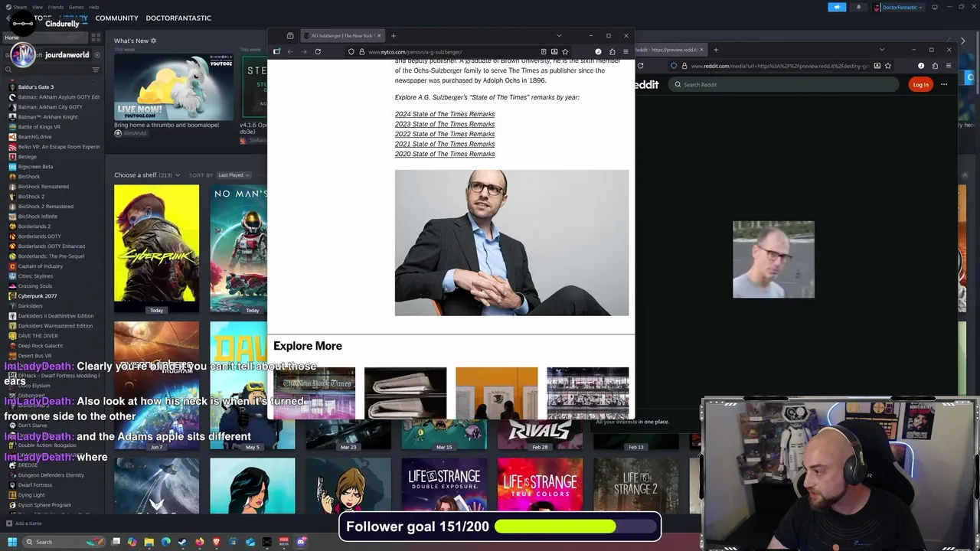Switch Steam library to grid collections view

click(x=96, y=37)
